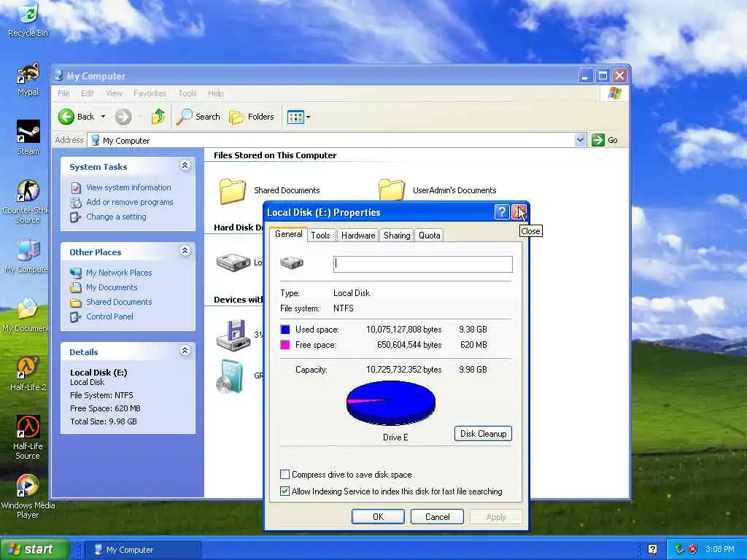Click the Back arrow in My Computer
747x560 pixels.
66,117
